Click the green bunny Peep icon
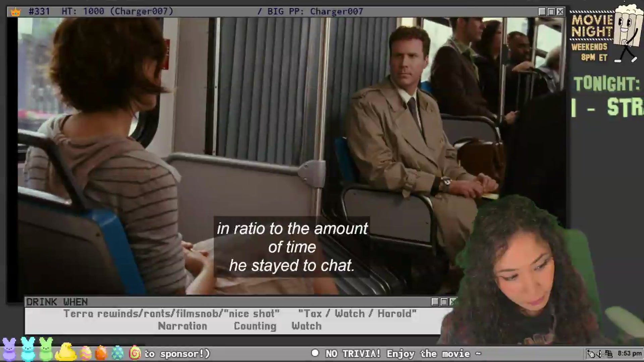 tap(46, 349)
